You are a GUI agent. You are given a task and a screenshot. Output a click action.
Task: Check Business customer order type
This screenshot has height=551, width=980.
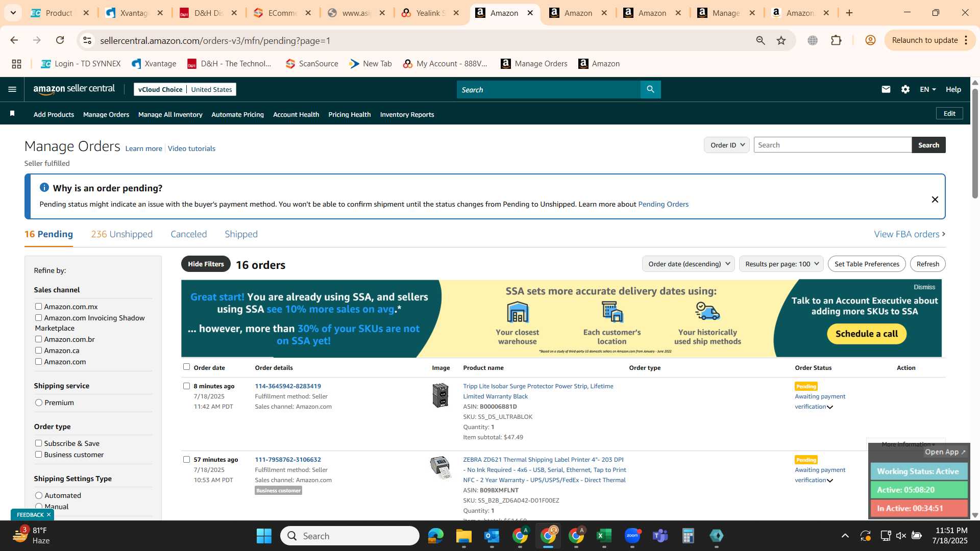[38, 454]
